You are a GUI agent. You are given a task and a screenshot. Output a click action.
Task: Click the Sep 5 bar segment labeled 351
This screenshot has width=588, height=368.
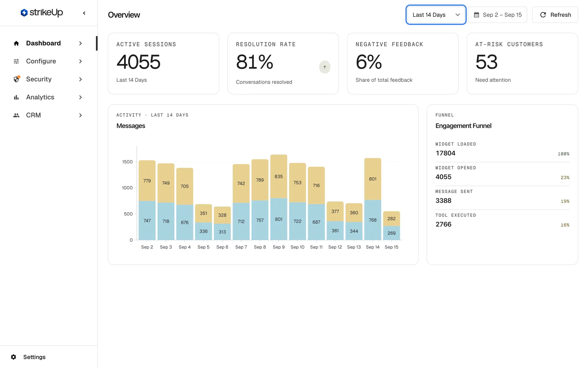(x=204, y=213)
